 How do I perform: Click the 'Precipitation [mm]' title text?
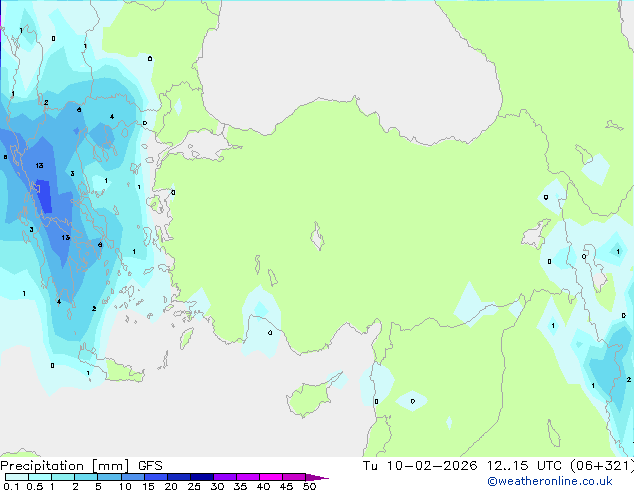pyautogui.click(x=65, y=466)
